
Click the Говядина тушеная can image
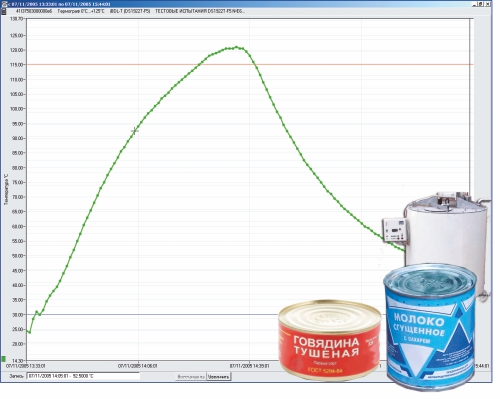coord(330,340)
